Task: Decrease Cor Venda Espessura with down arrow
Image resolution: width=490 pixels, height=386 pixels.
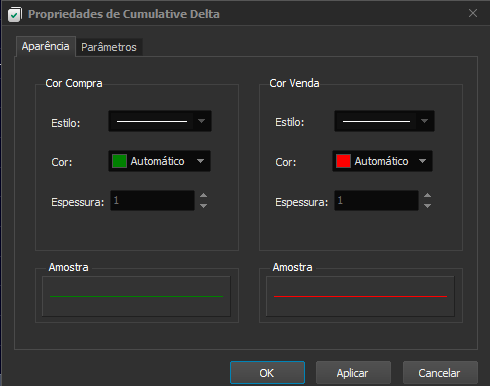Action: (427, 206)
